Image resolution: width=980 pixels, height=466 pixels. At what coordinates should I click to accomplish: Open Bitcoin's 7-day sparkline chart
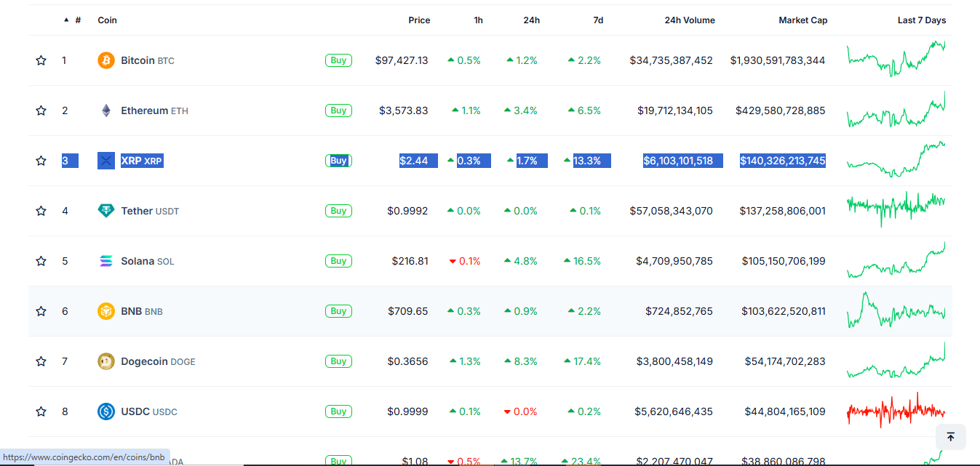pyautogui.click(x=896, y=58)
